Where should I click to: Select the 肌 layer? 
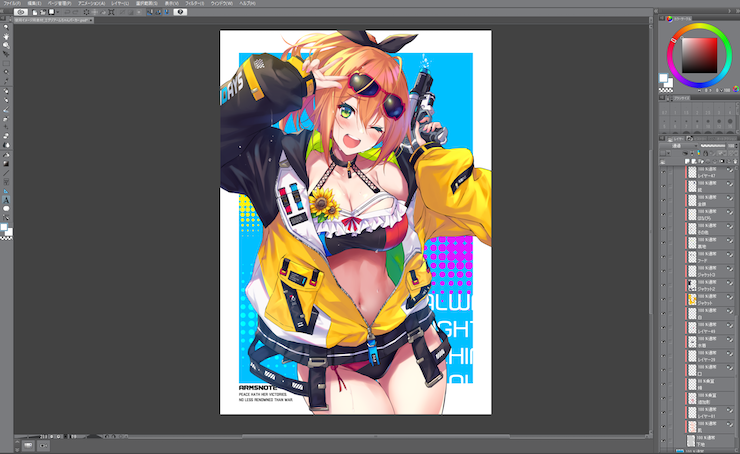click(711, 427)
